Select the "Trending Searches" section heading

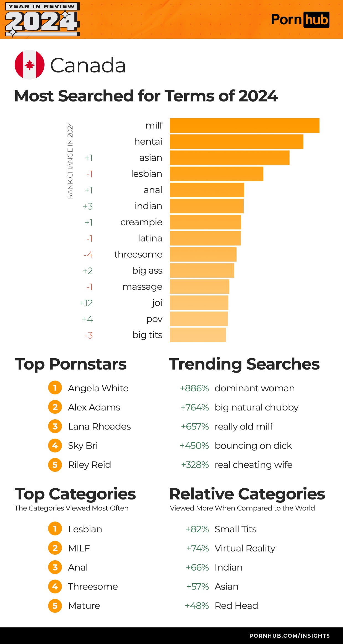point(244,364)
